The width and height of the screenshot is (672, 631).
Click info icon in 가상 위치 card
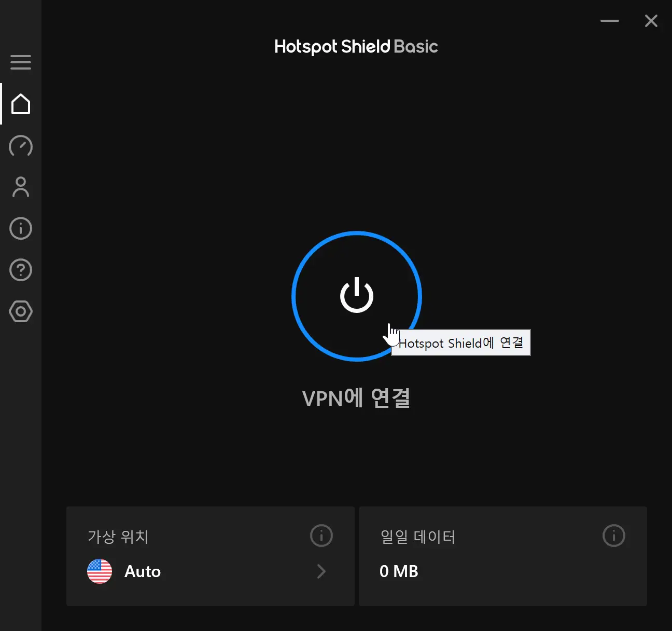pyautogui.click(x=321, y=536)
